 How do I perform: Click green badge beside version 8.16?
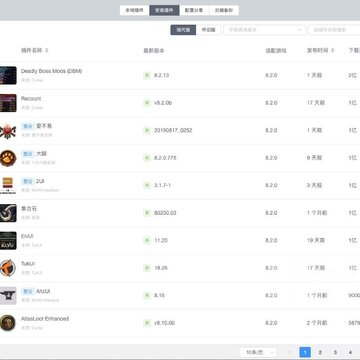coord(147,295)
